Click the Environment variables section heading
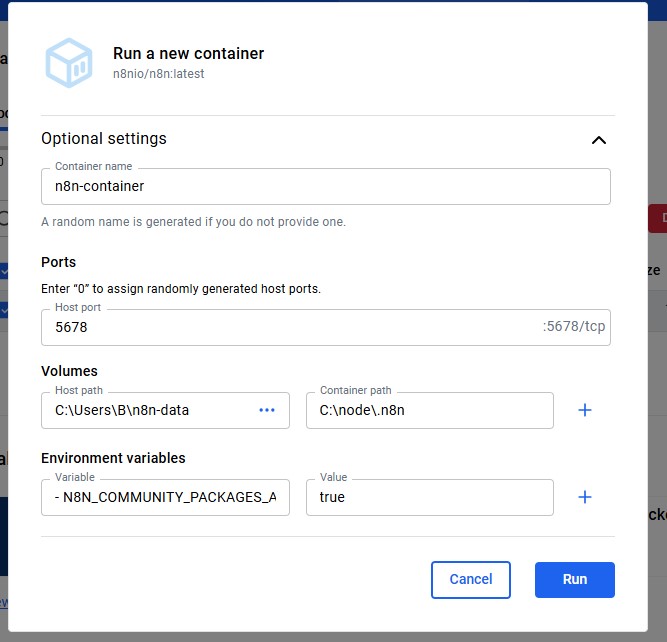667x642 pixels. [x=113, y=458]
